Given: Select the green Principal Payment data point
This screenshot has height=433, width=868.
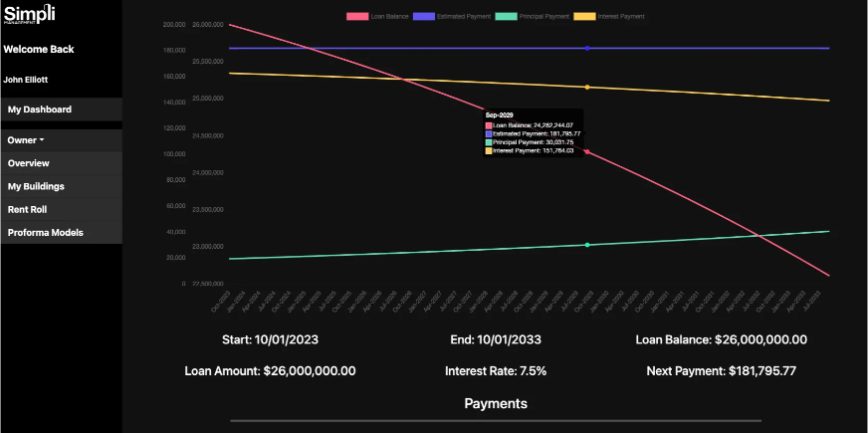Looking at the screenshot, I should (x=587, y=245).
